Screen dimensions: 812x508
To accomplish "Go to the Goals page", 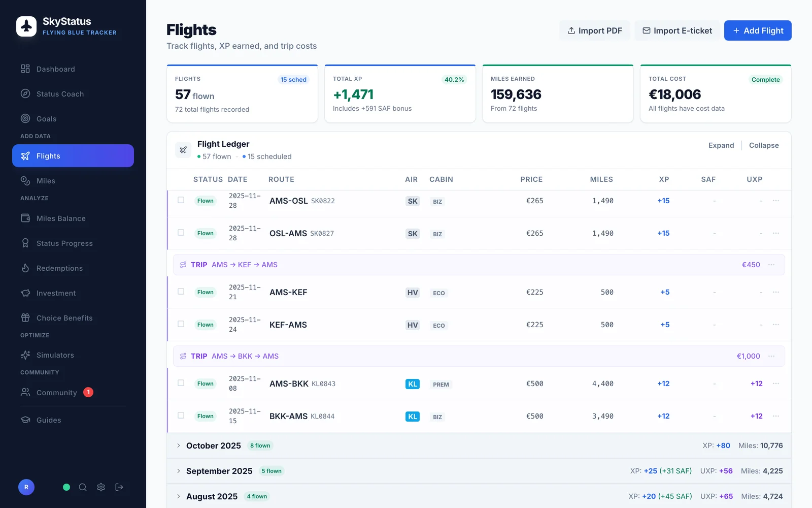I will tap(73, 119).
